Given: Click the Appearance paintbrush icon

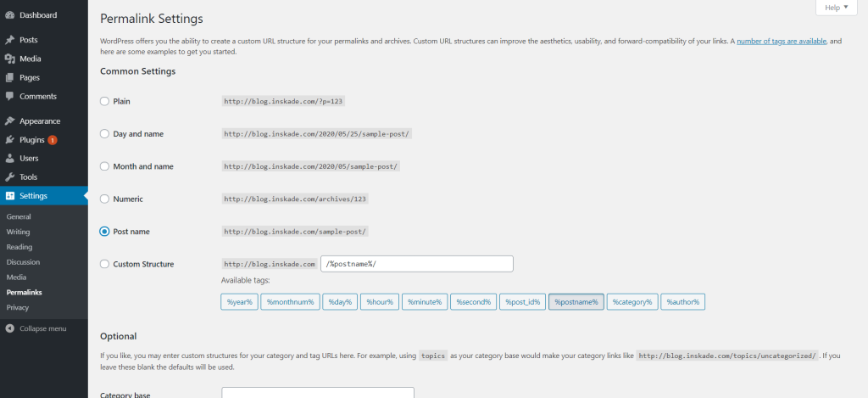Looking at the screenshot, I should pos(9,121).
